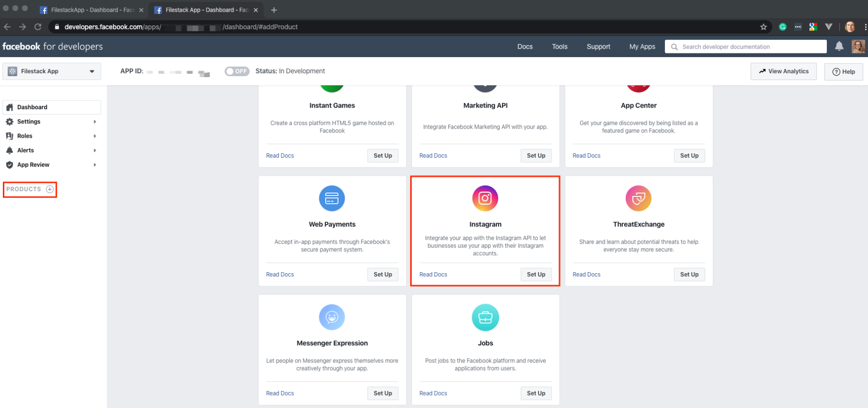Open the profile avatar in the header
This screenshot has width=868, height=408.
[x=858, y=47]
